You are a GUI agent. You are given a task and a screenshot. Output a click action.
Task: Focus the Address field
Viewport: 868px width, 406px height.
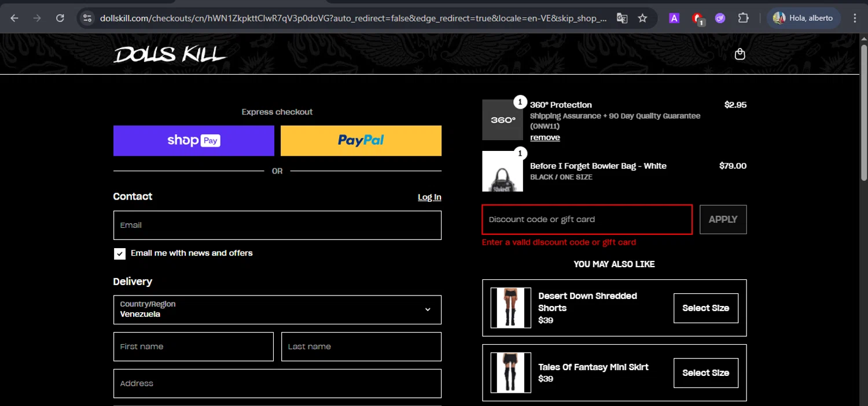277,383
